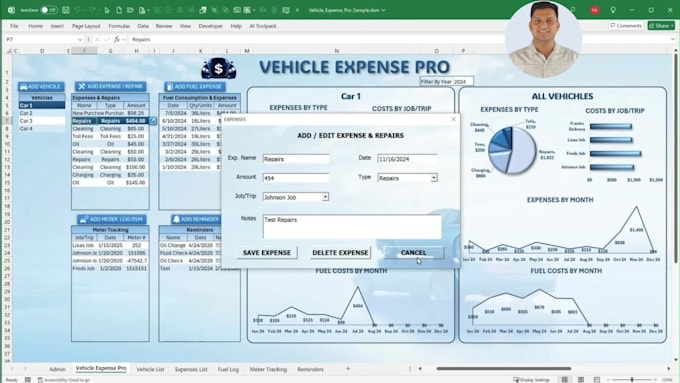The width and height of the screenshot is (680, 383).
Task: Switch to the Admin sheet tab
Action: coord(57,369)
